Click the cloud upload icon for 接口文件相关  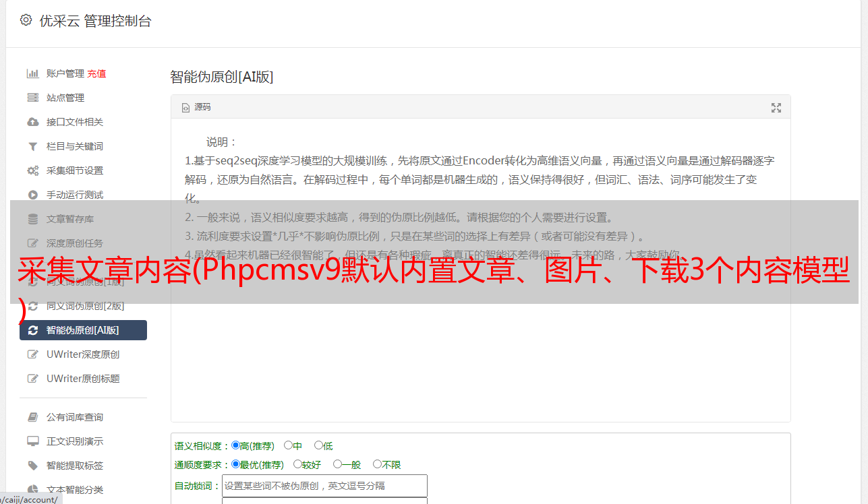coord(32,122)
